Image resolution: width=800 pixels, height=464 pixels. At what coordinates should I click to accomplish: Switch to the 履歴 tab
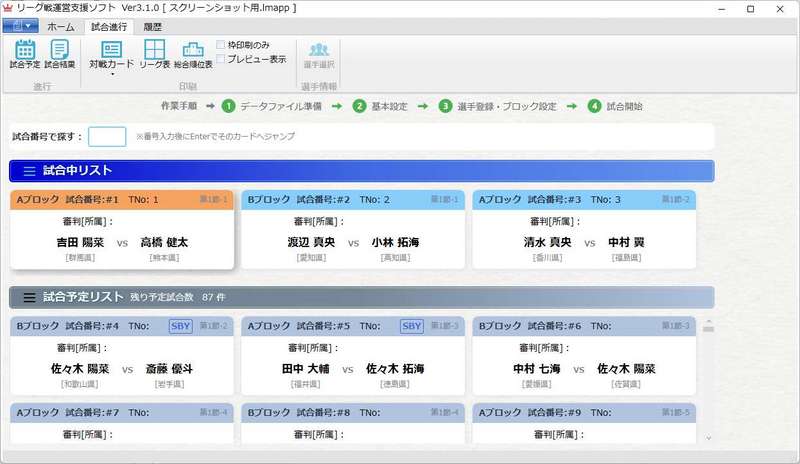pyautogui.click(x=152, y=27)
